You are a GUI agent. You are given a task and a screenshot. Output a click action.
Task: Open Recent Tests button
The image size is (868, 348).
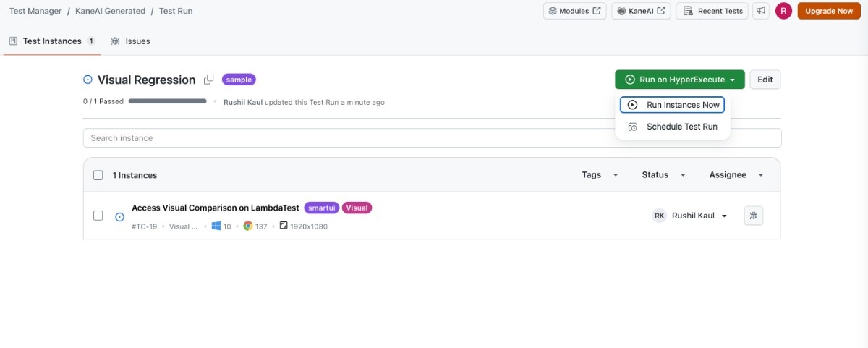[712, 11]
